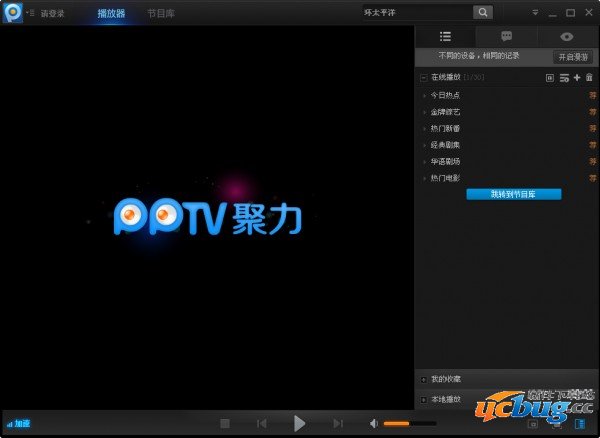Select the 金牌综艺 label

[x=445, y=112]
